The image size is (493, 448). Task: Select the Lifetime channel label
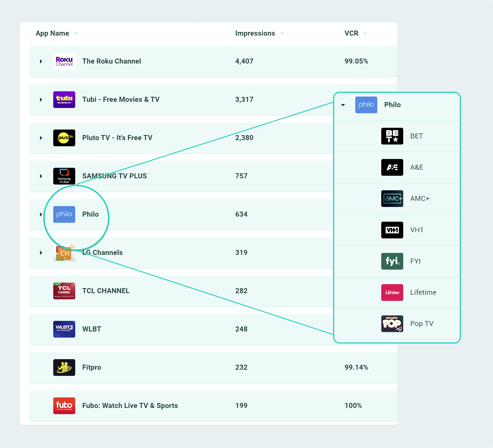423,292
